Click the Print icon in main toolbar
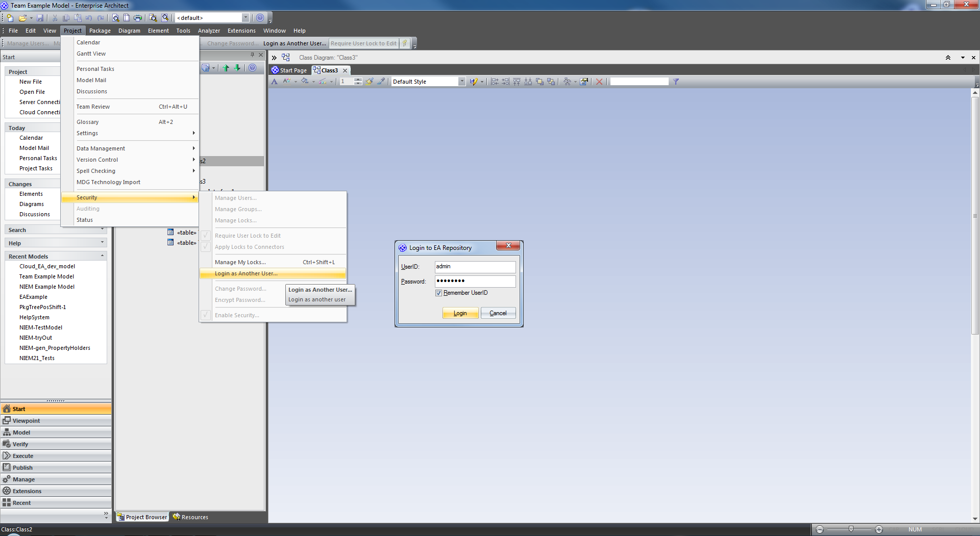The image size is (980, 536). [138, 18]
